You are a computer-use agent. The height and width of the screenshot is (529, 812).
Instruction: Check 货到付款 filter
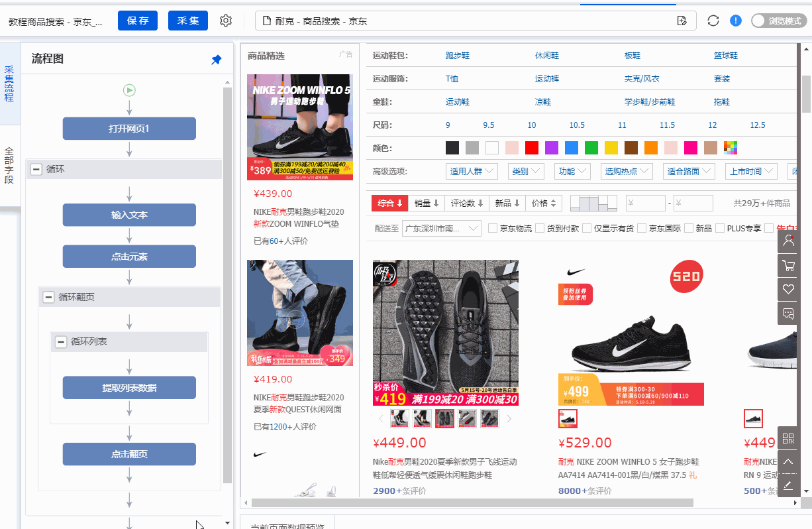pos(540,228)
